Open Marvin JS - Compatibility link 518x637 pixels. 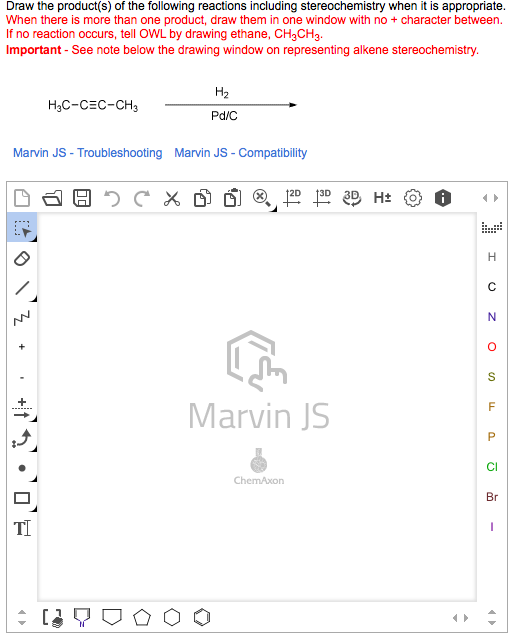[241, 153]
